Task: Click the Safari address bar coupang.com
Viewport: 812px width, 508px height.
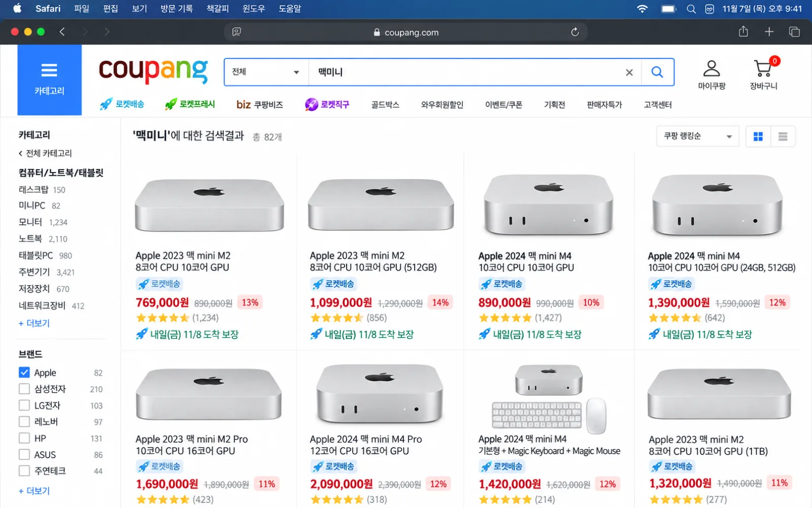Action: (406, 32)
